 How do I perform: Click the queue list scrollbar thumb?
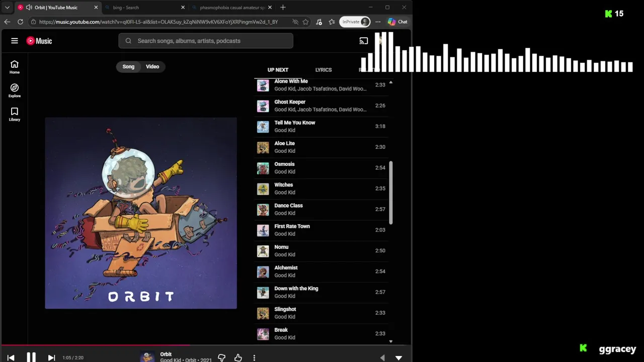point(391,193)
